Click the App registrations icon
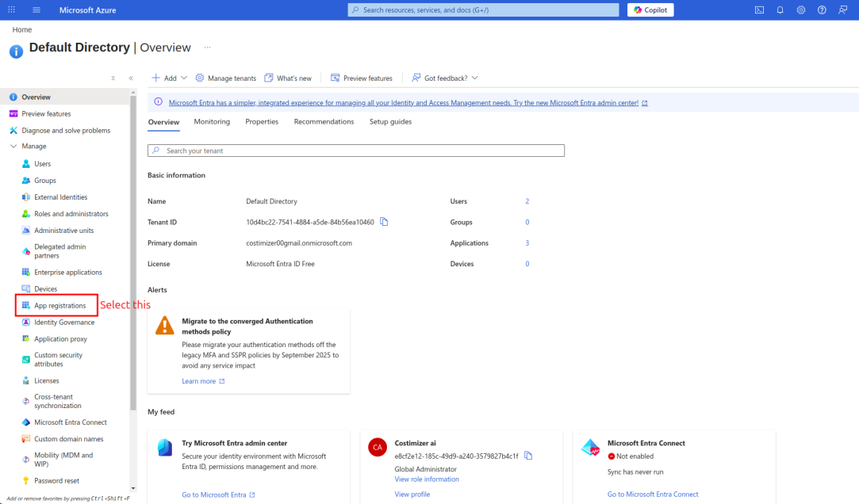 25,305
